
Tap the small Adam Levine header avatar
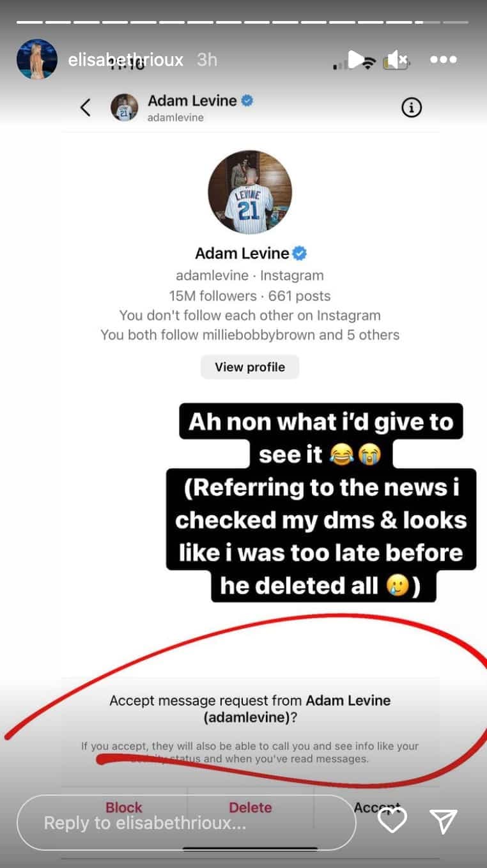pos(124,107)
